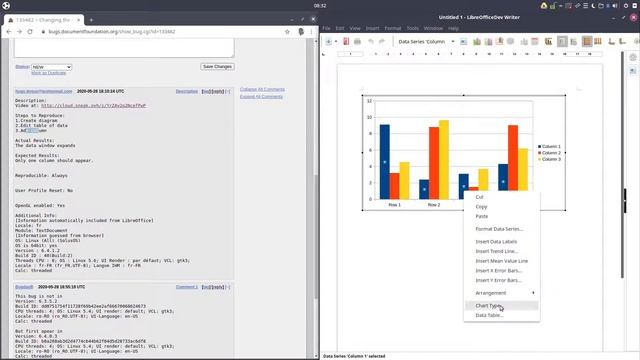Choose Data Table... from context menu
This screenshot has width=640, height=360.
click(x=502, y=316)
